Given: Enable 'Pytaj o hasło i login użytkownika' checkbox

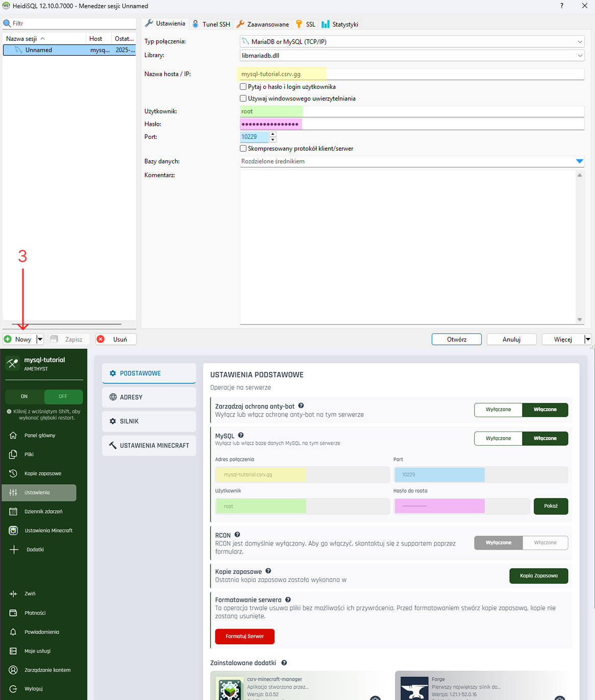Looking at the screenshot, I should pos(243,87).
